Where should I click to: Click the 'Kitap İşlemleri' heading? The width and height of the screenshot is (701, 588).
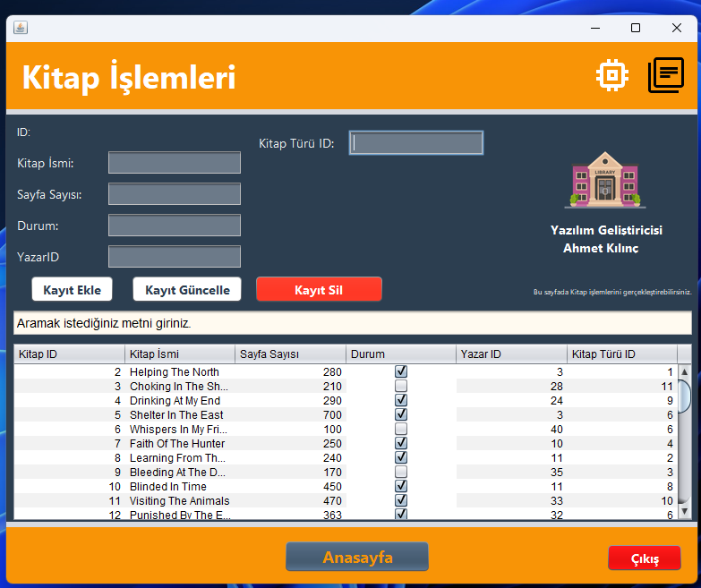[x=129, y=77]
